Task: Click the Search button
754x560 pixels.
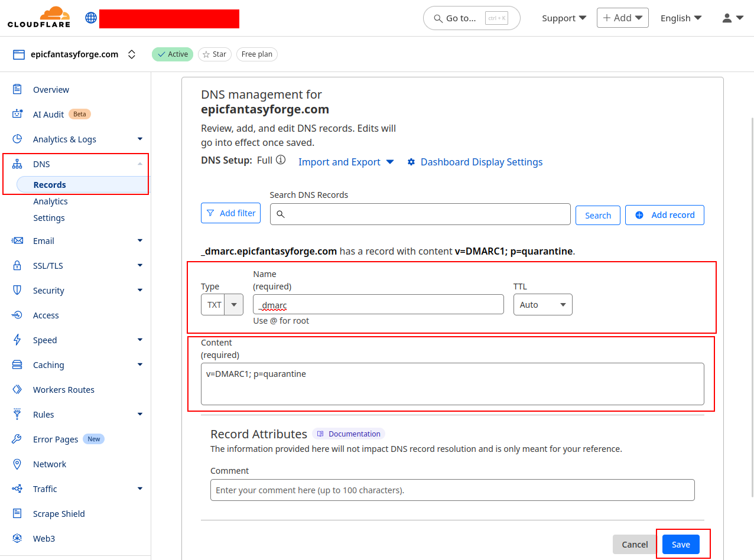Action: pos(598,216)
